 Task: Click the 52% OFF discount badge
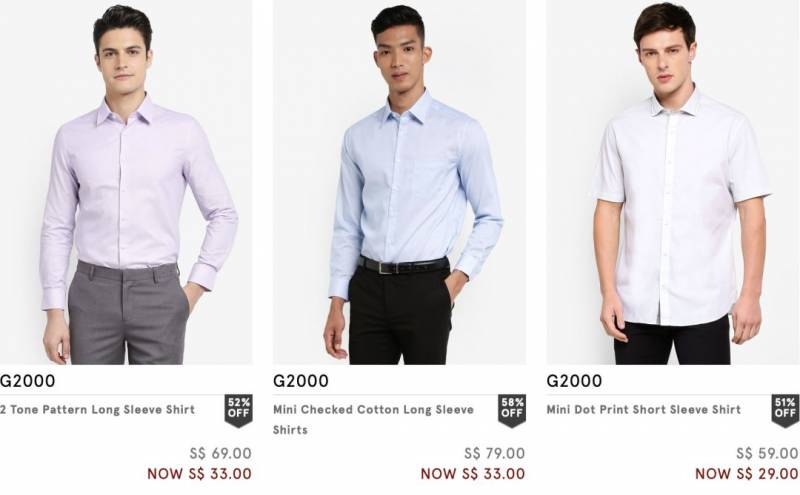(238, 410)
